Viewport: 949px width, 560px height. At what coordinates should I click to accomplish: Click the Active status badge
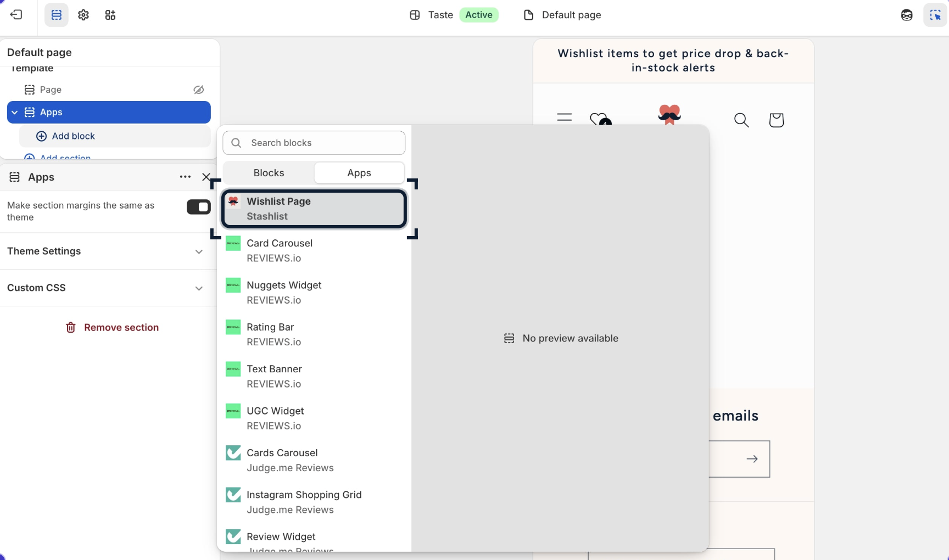479,15
